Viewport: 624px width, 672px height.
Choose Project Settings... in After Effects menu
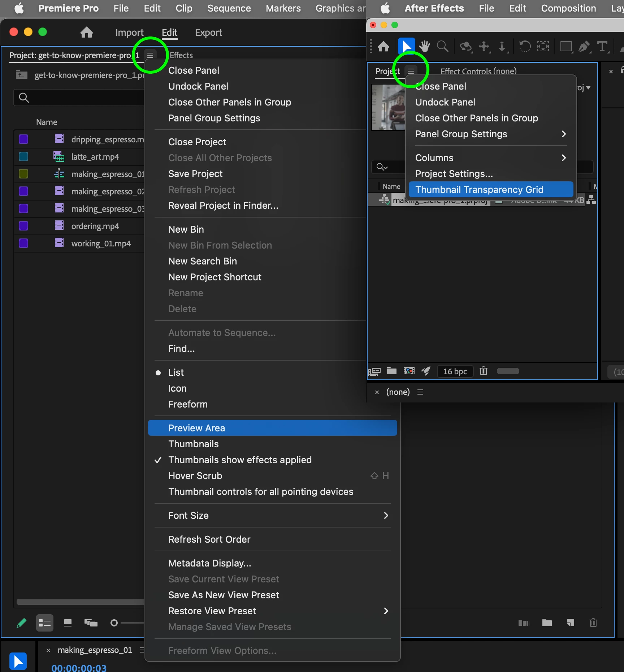[491, 174]
